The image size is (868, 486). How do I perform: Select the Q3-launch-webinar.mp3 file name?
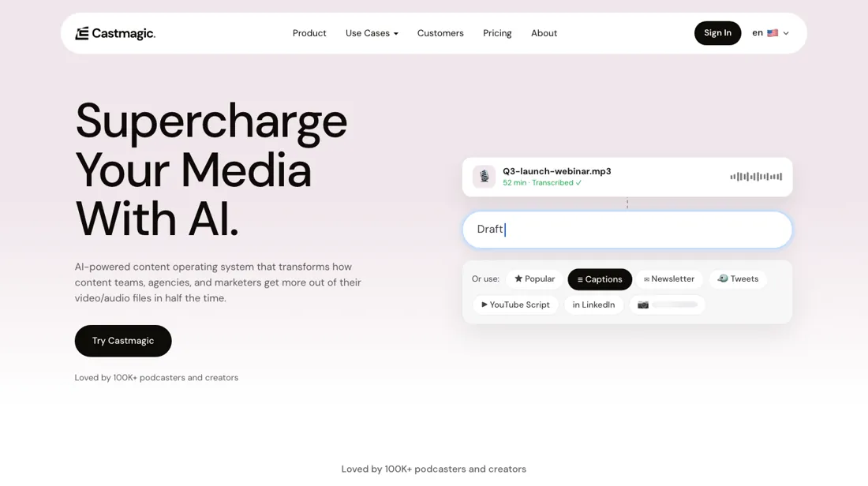point(556,171)
